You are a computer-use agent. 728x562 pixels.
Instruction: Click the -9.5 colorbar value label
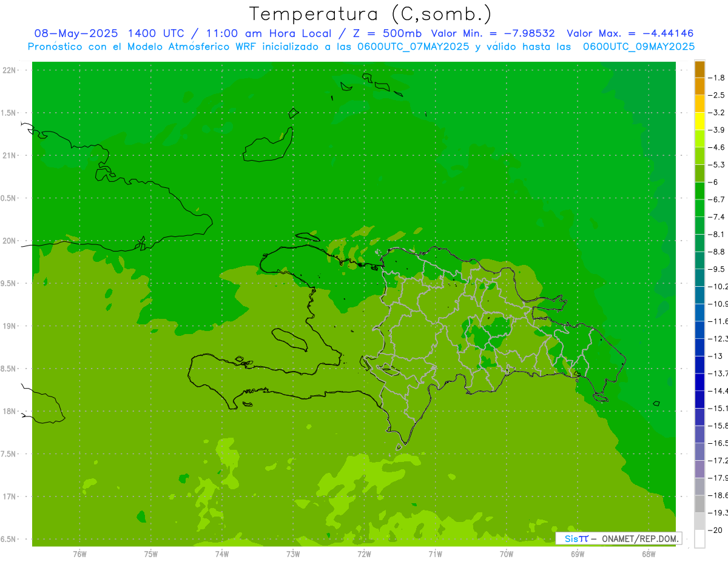tap(716, 269)
